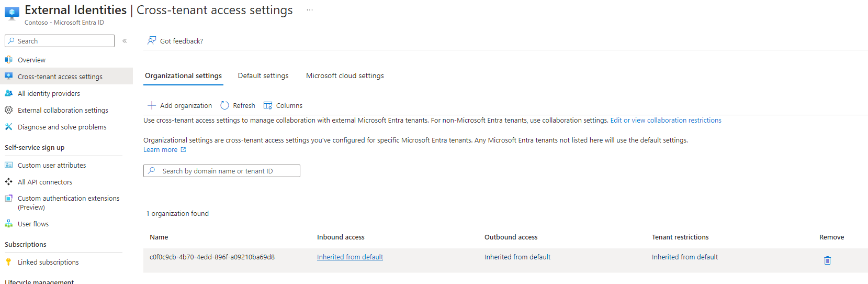The width and height of the screenshot is (868, 284).
Task: Open Custom authentication extensions (Preview)
Action: [69, 203]
